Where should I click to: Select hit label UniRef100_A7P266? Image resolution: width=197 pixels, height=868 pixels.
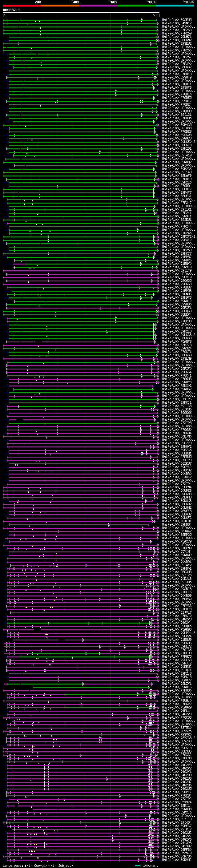tap(177, 50)
